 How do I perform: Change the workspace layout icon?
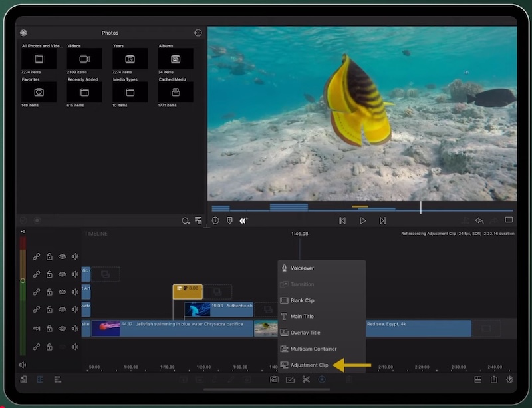point(478,379)
